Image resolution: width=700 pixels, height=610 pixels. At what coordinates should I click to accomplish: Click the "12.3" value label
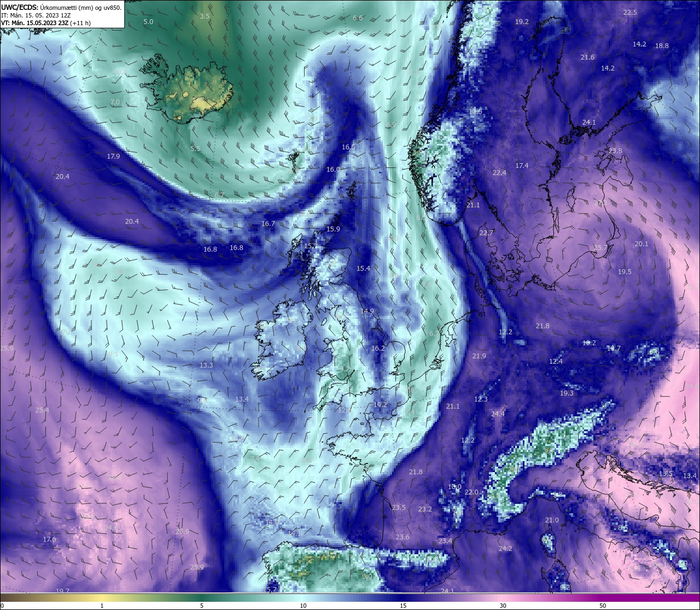click(x=481, y=399)
